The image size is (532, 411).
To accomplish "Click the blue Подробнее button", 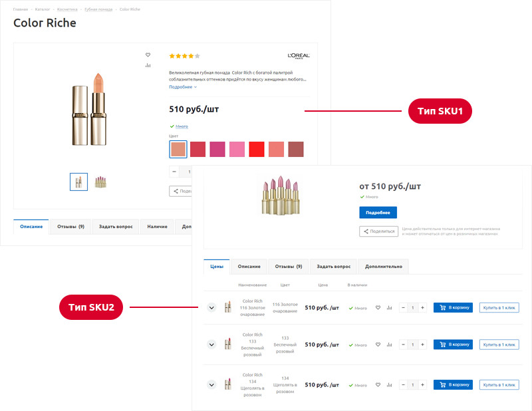I will pyautogui.click(x=378, y=213).
